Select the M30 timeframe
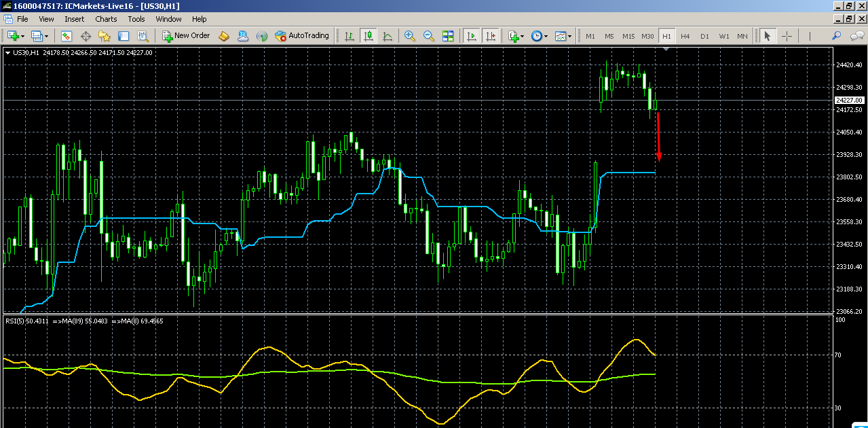868x428 pixels. click(648, 36)
